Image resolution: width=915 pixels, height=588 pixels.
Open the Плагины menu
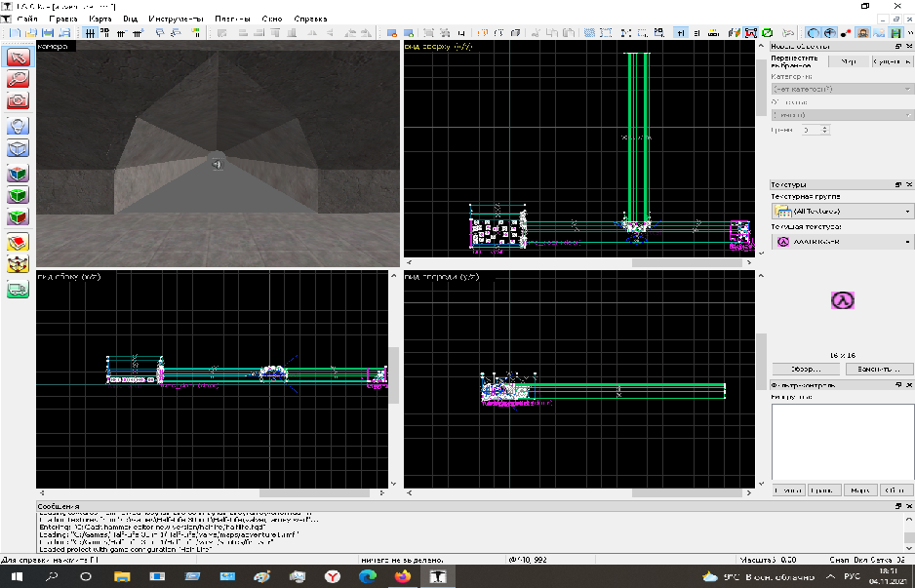pyautogui.click(x=232, y=19)
